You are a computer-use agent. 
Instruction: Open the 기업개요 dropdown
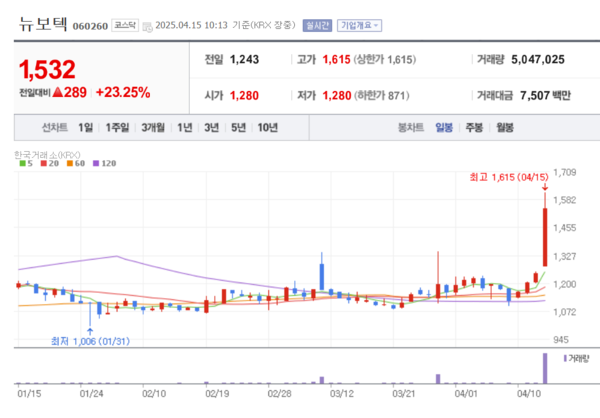click(x=360, y=23)
